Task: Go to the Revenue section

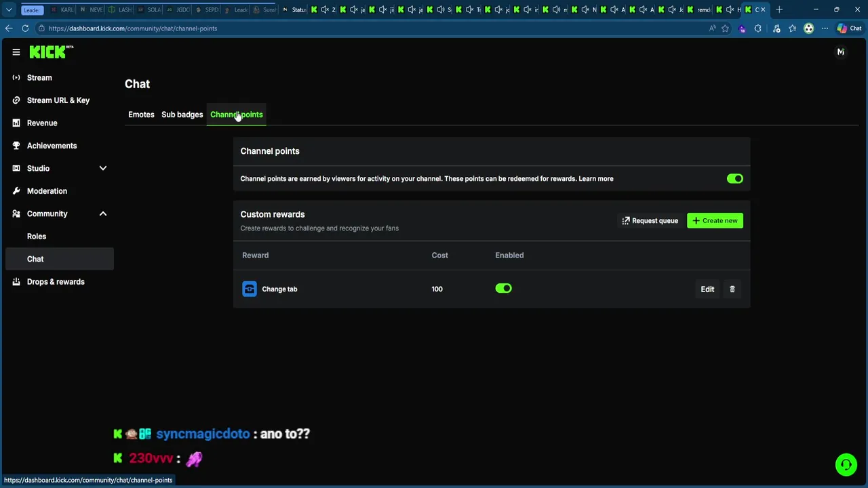Action: pos(42,123)
